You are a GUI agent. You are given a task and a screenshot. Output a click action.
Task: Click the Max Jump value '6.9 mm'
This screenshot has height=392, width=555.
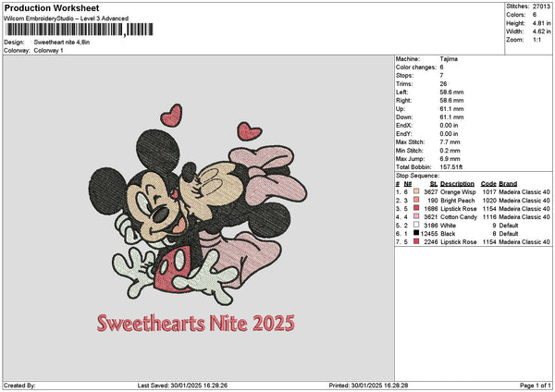pyautogui.click(x=450, y=159)
